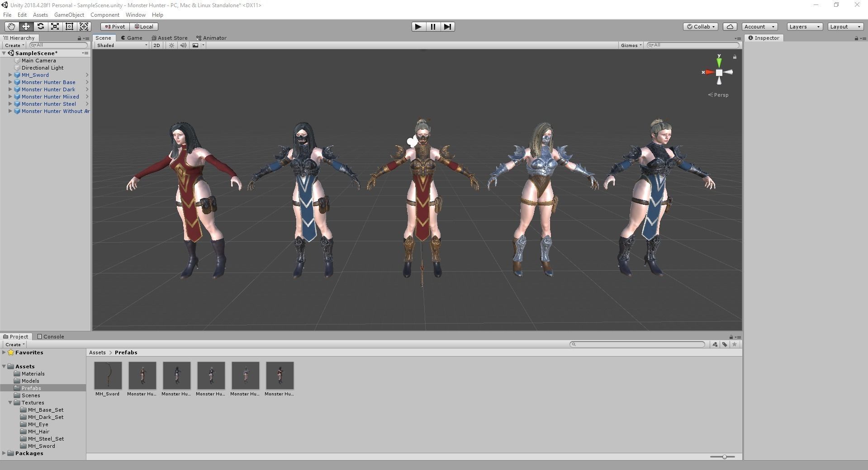
Task: Select Directional Light in Hierarchy
Action: click(x=43, y=68)
